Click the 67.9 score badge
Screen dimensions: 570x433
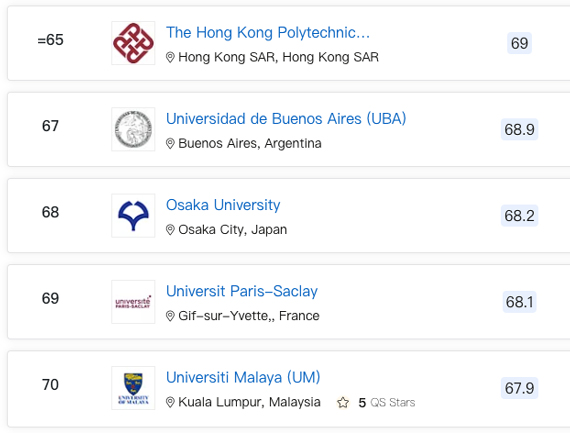pos(519,388)
